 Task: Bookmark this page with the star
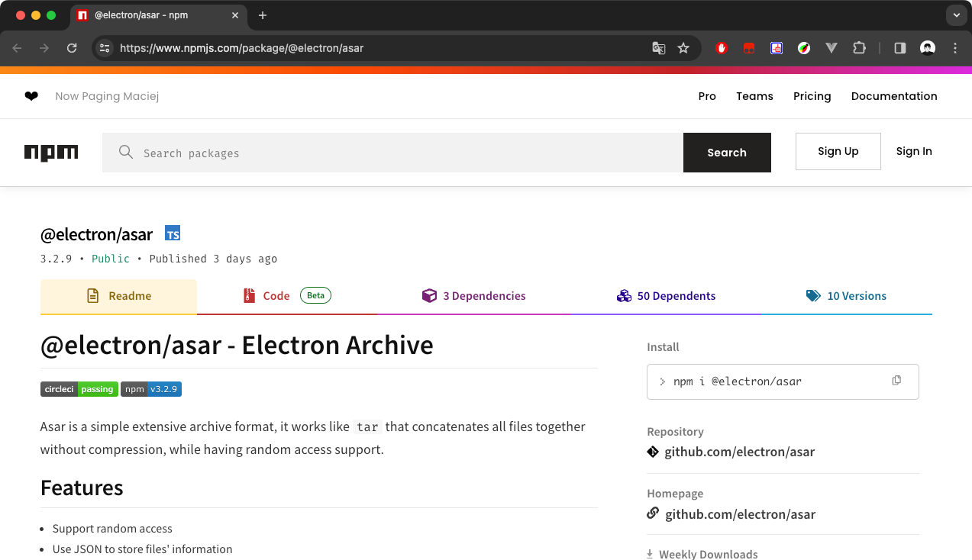(683, 48)
